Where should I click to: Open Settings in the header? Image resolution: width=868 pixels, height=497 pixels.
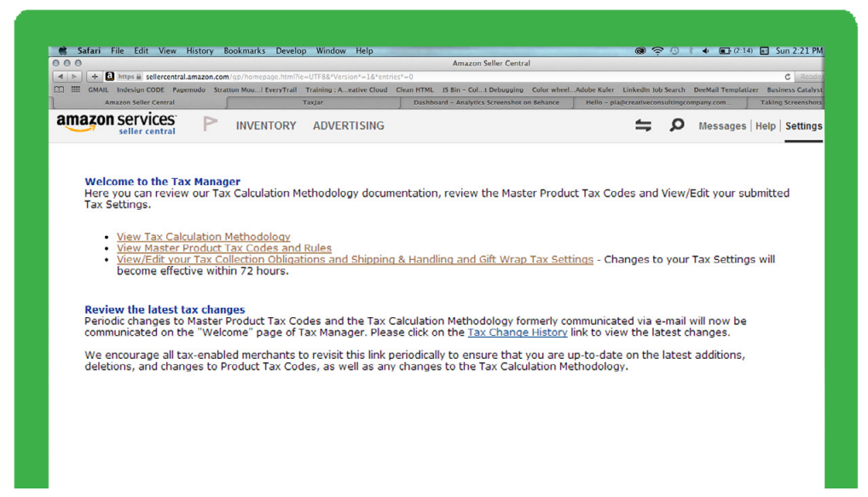(803, 126)
